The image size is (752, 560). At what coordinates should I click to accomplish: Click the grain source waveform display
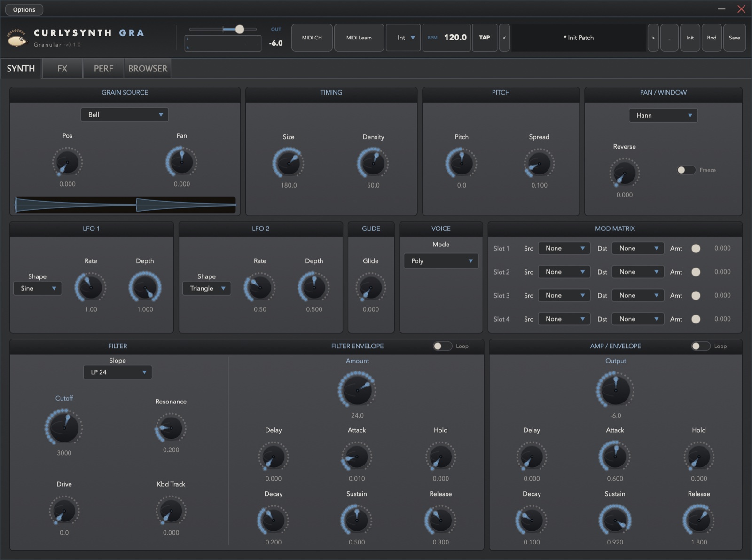[x=125, y=205]
